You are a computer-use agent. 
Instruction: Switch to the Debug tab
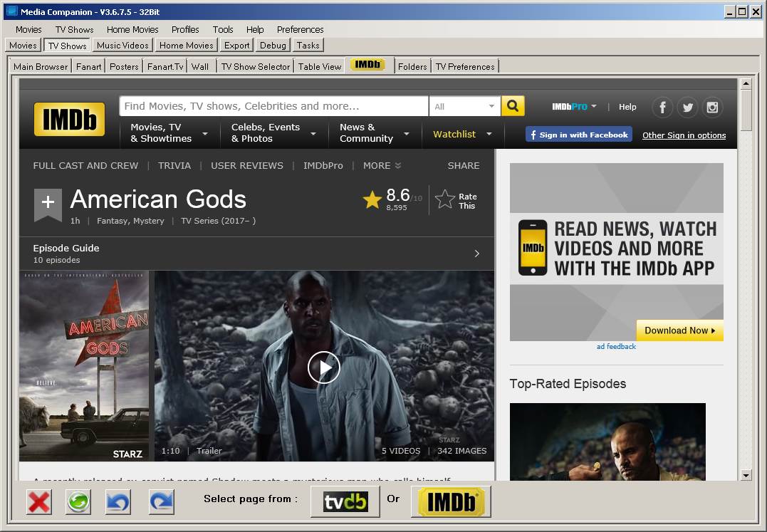click(x=273, y=46)
